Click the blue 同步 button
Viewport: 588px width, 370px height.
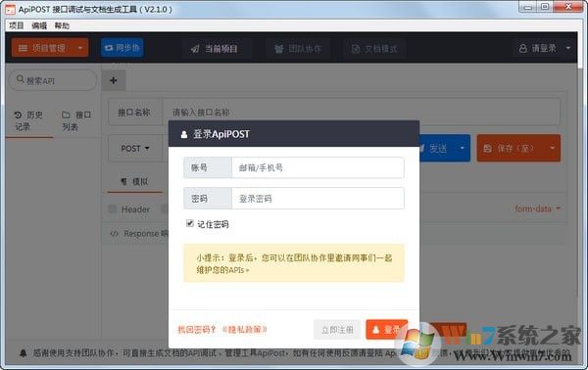[x=122, y=48]
